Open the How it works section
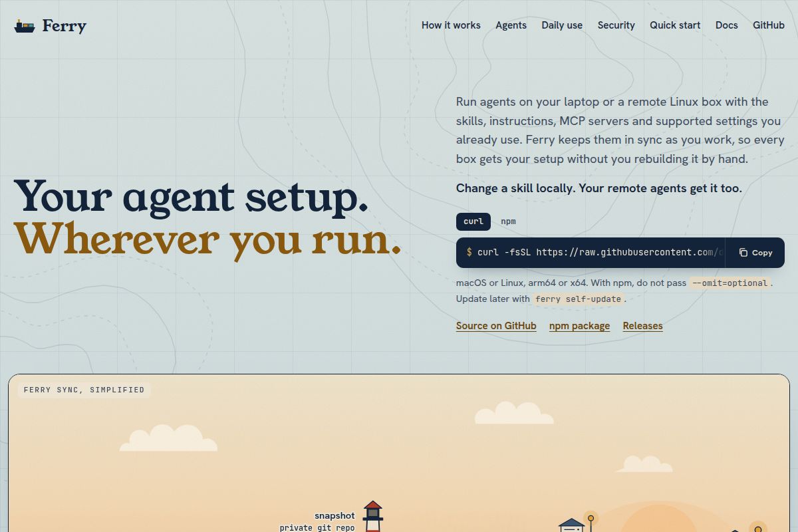Image resolution: width=798 pixels, height=532 pixels. [451, 25]
